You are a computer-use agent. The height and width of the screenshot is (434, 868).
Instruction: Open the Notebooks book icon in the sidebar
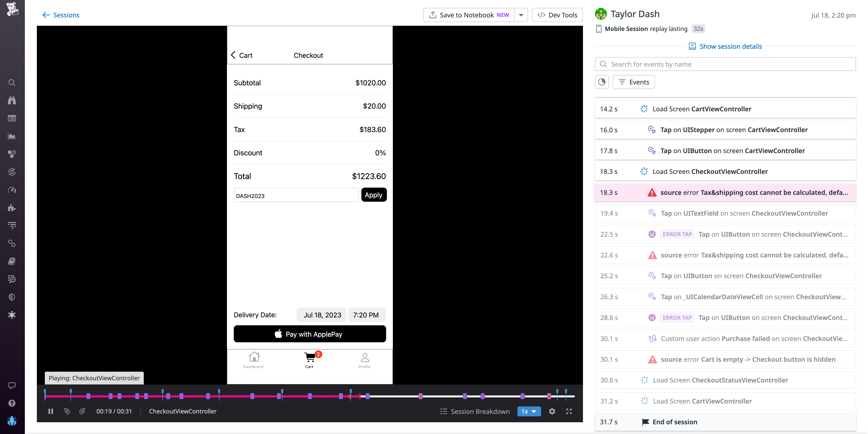coord(12,261)
